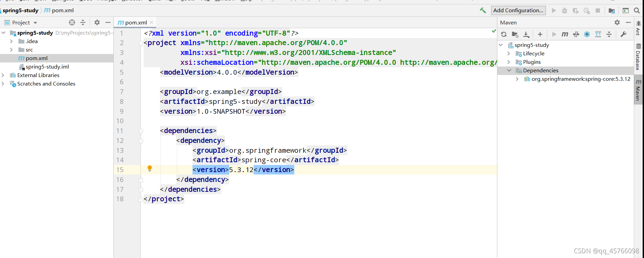Open the Add Configuration dialog

[x=518, y=11]
